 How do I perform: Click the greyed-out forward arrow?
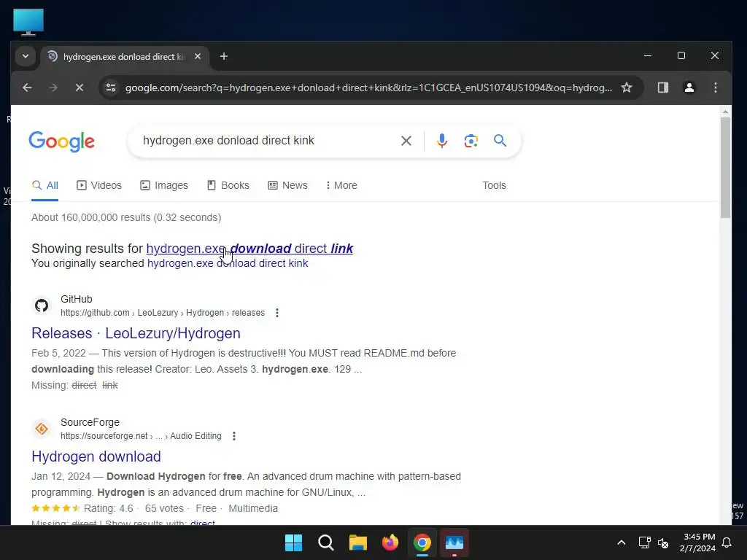53,87
